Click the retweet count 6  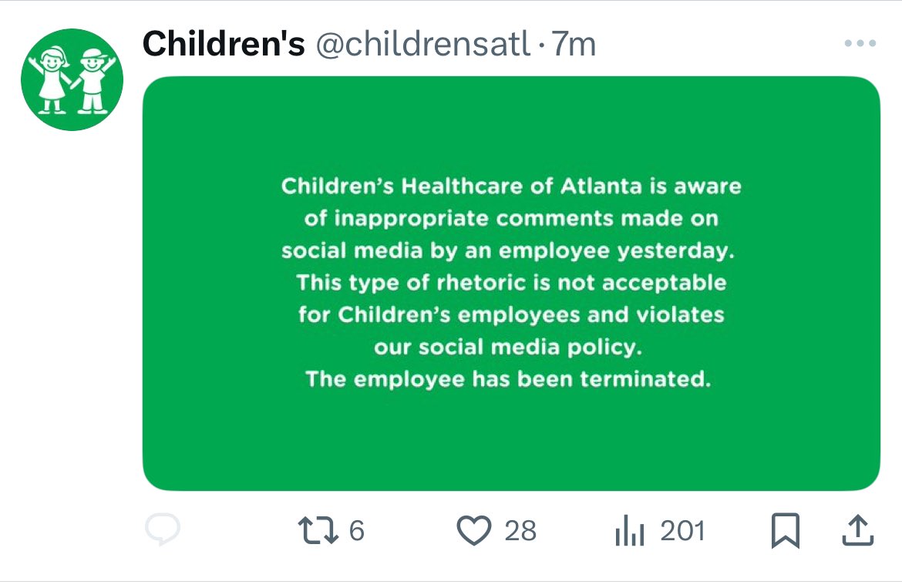click(357, 530)
